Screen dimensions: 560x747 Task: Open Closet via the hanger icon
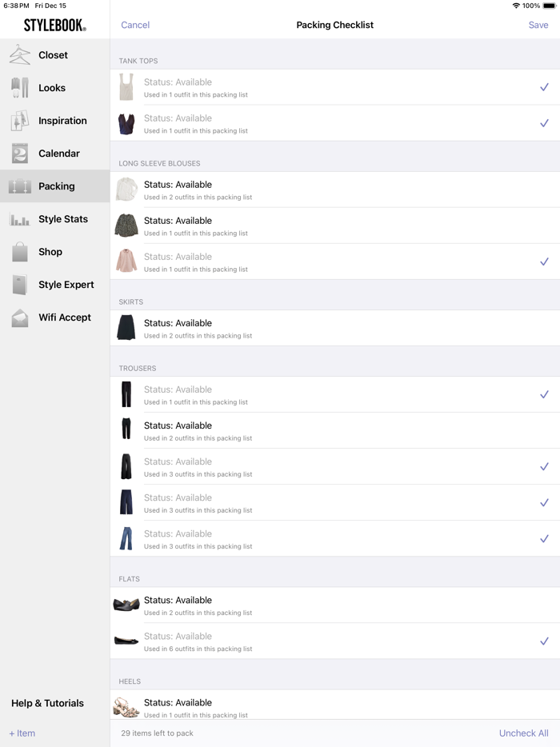[19, 55]
